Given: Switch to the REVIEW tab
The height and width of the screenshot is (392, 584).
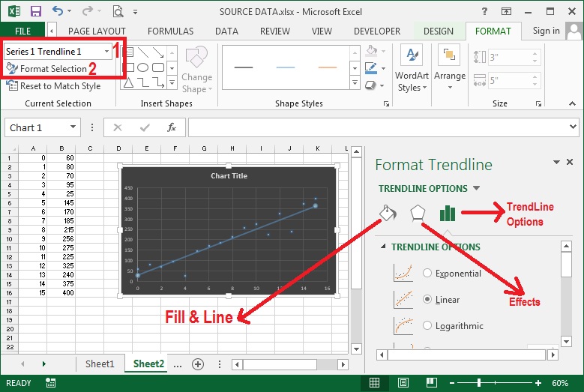Looking at the screenshot, I should coord(275,31).
